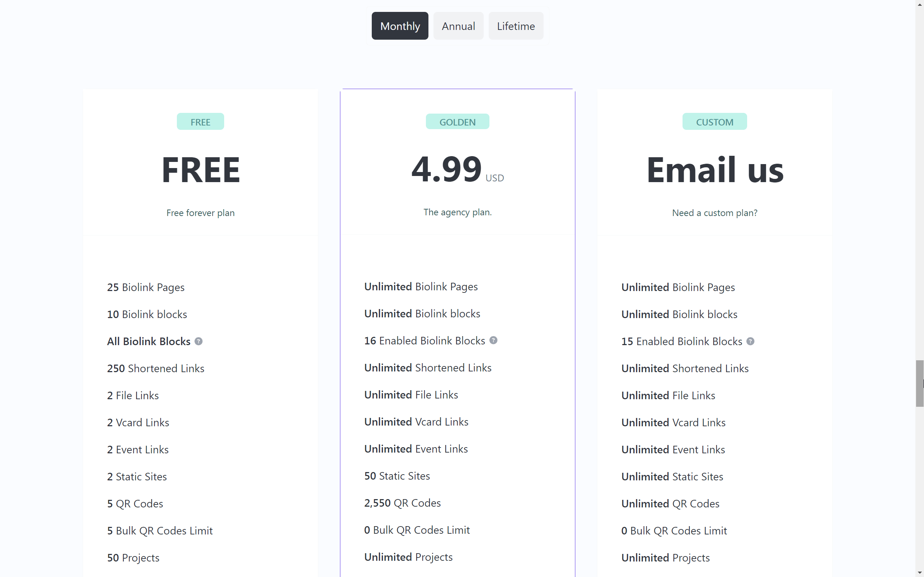Screen dimensions: 924x577
Task: Click '50 Static Sites' in Golden plan
Action: 397,476
